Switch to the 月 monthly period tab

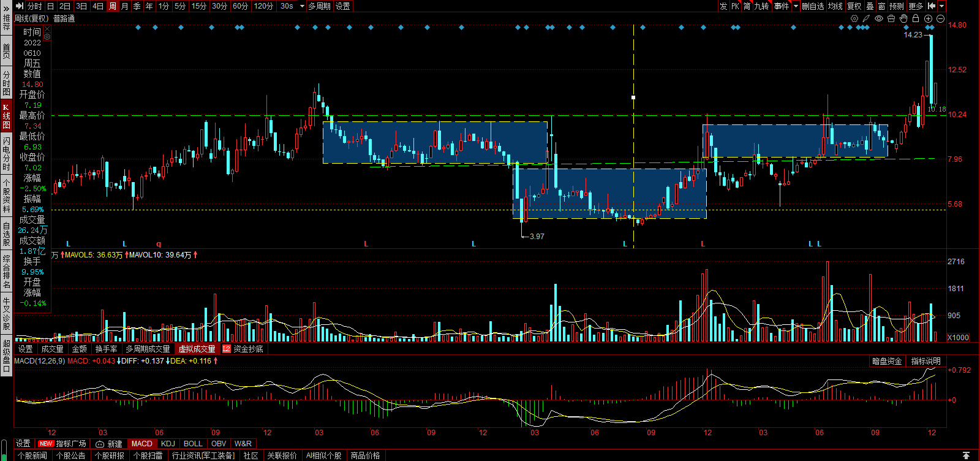[x=125, y=6]
